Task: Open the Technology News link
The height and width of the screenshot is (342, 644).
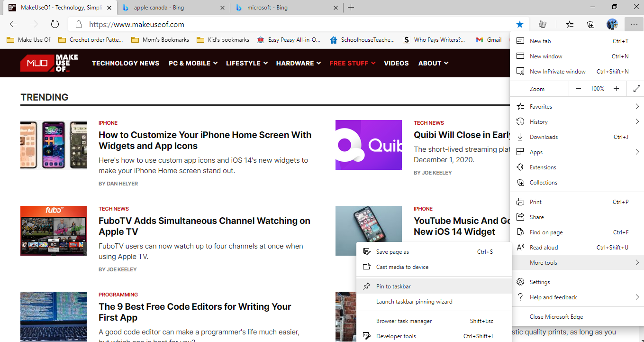Action: point(126,63)
